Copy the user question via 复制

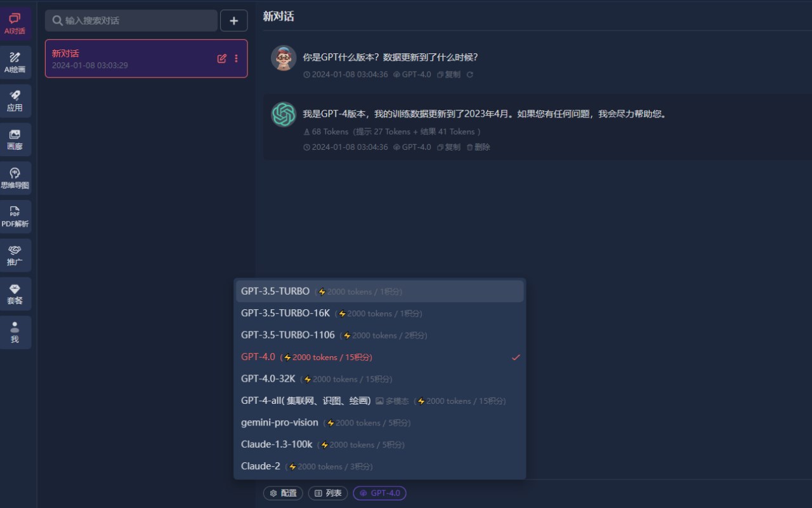(449, 75)
